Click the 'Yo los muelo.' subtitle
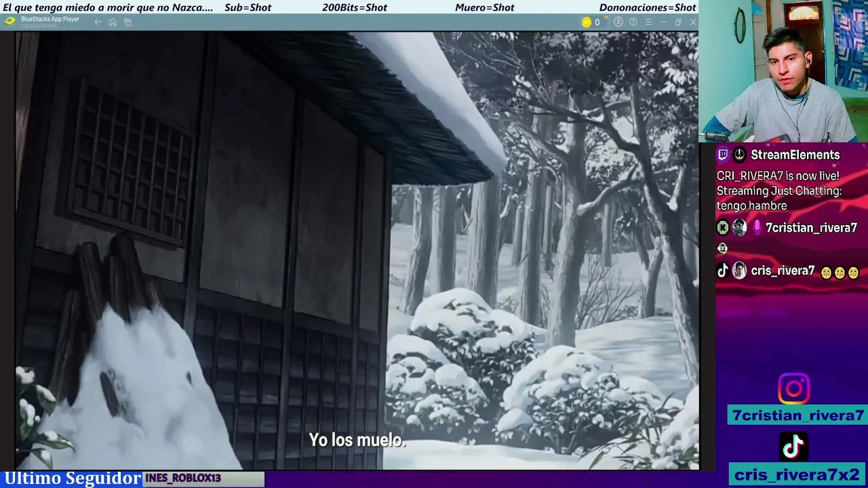This screenshot has width=868, height=488. [x=357, y=440]
